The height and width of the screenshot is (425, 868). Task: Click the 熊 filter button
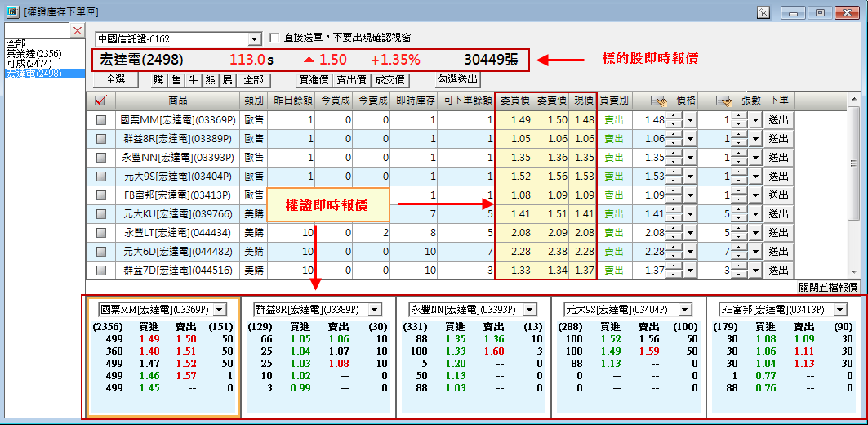point(211,80)
